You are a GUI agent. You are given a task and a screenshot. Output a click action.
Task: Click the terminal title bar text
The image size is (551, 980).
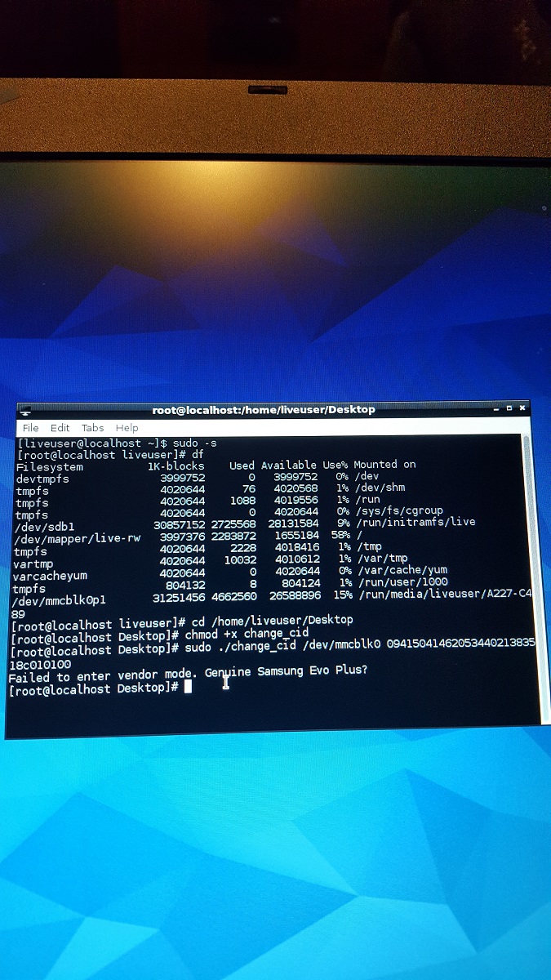pos(263,410)
